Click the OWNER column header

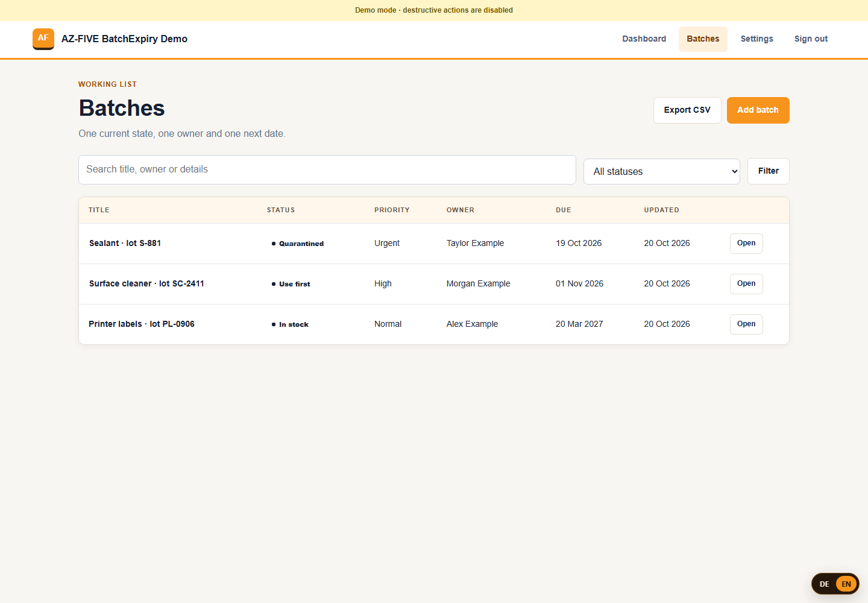461,210
